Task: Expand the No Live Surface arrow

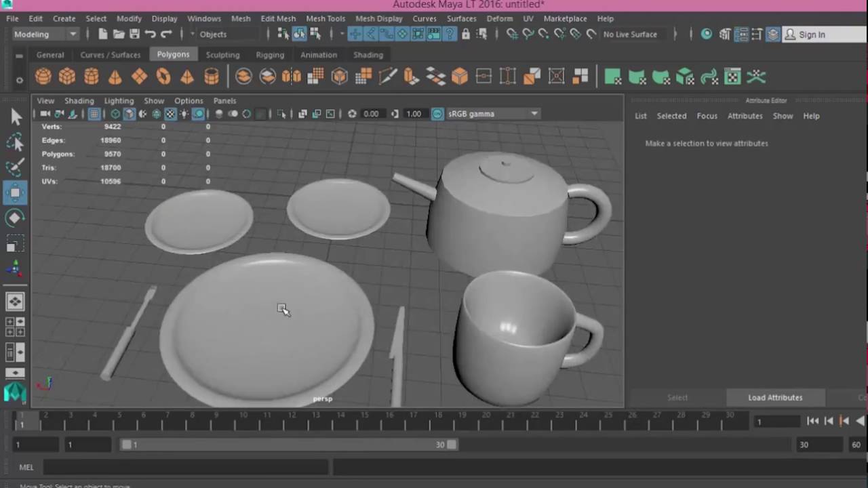Action: [x=675, y=34]
